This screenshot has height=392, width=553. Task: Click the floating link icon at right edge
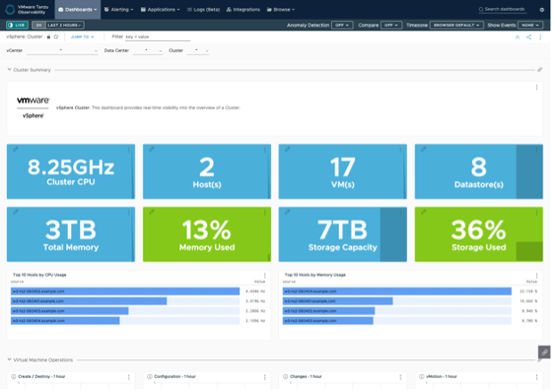(x=544, y=352)
